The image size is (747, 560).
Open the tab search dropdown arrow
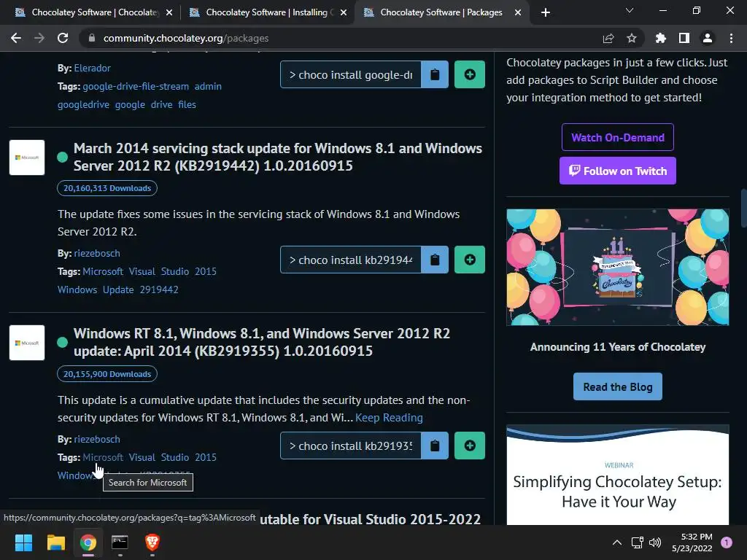tap(629, 10)
